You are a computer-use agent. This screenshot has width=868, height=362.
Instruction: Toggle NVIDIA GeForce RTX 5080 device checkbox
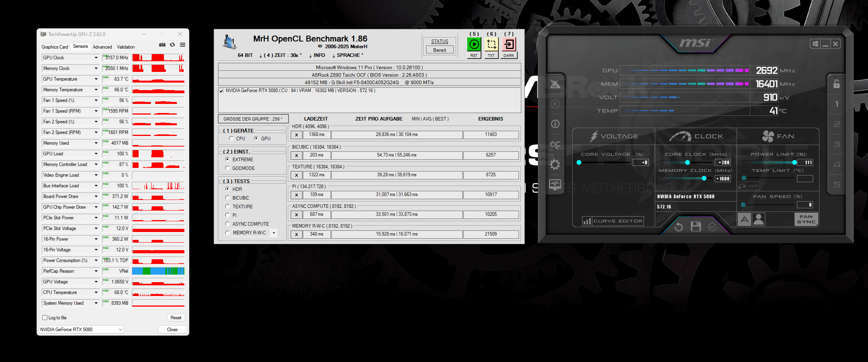[222, 91]
